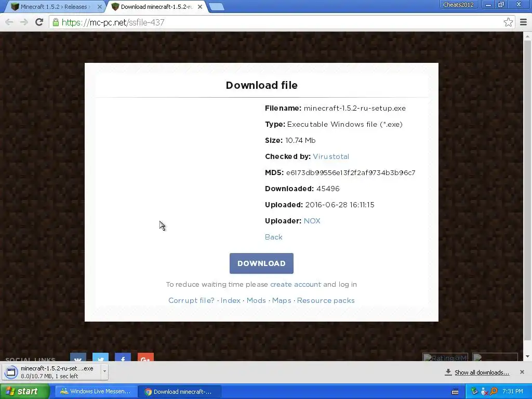Close the Minecraft 1.5.2 Releases tab

point(99,7)
